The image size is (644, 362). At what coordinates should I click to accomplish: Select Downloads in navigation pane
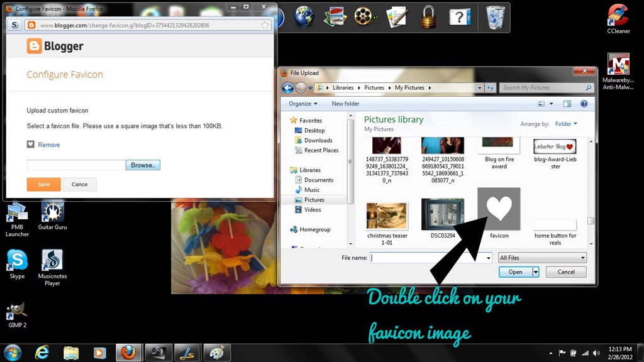[314, 140]
